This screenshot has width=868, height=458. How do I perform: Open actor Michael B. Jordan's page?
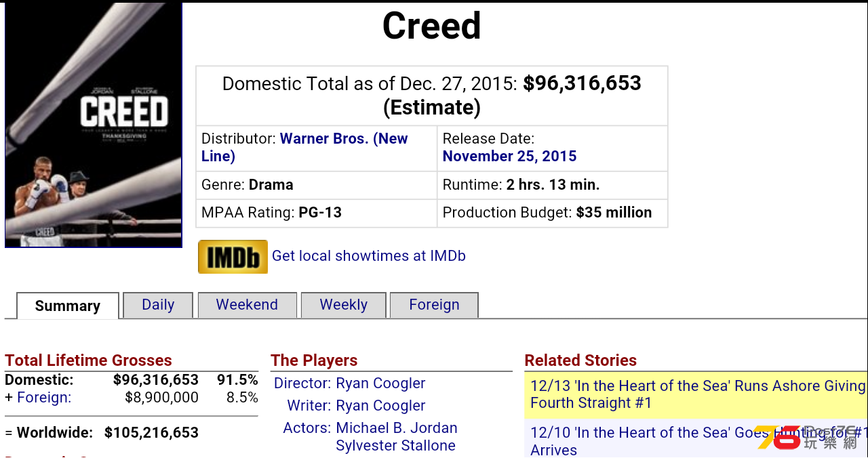pos(397,428)
